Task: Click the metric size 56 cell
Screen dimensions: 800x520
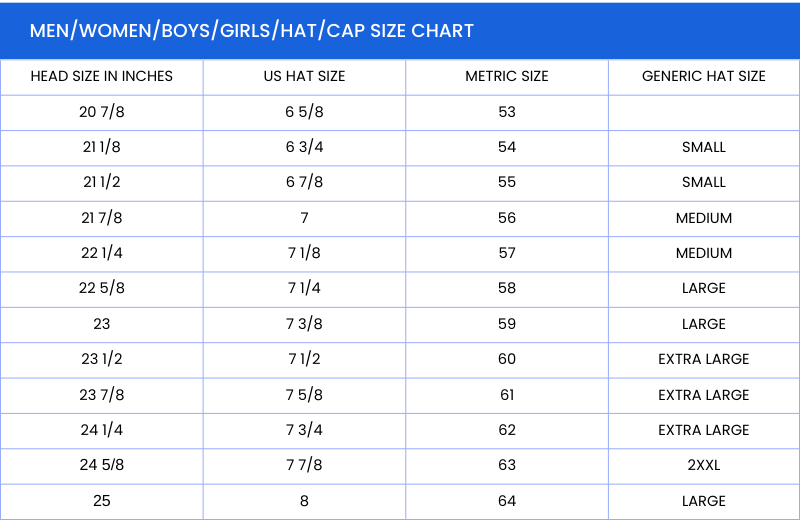Action: point(507,218)
